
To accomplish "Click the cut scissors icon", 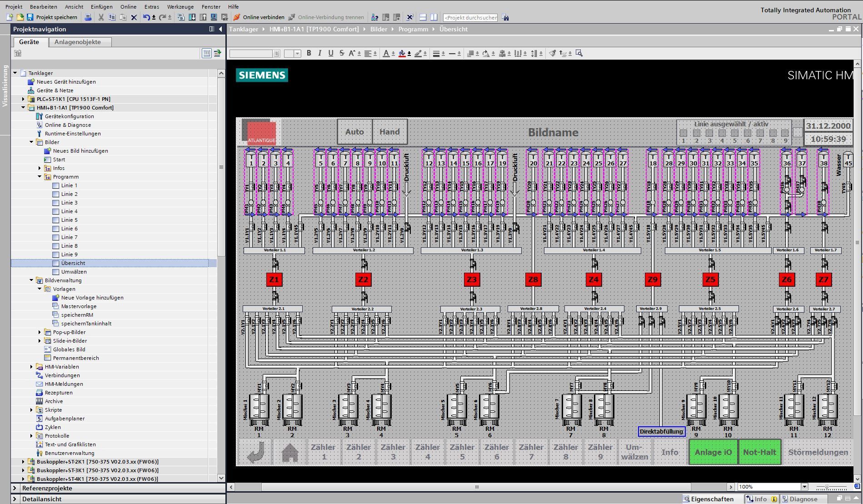I will 101,17.
